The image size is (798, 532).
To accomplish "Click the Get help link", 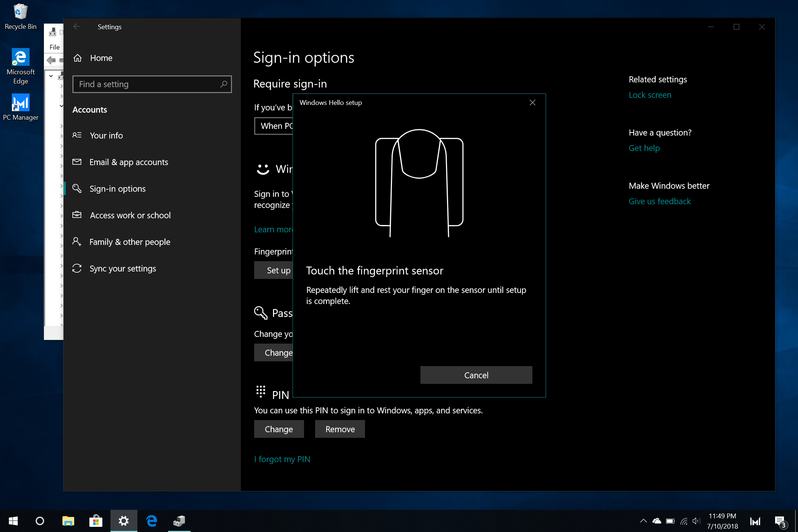I will tap(644, 148).
